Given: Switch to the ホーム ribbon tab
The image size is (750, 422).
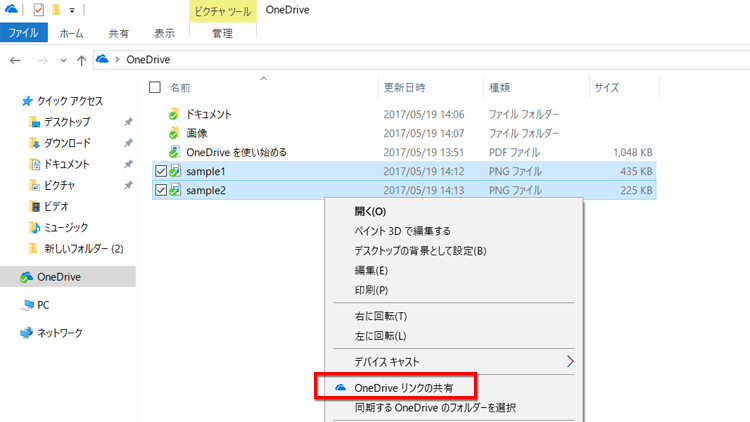Looking at the screenshot, I should point(71,33).
